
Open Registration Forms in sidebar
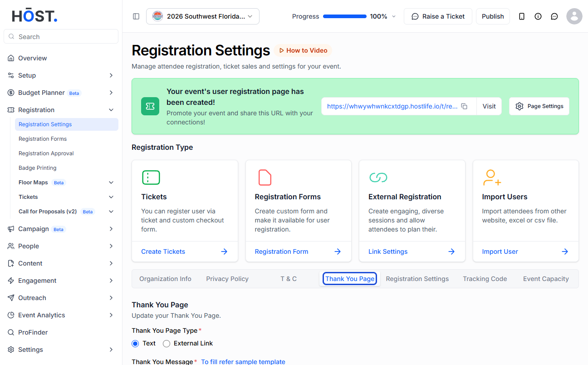[43, 139]
